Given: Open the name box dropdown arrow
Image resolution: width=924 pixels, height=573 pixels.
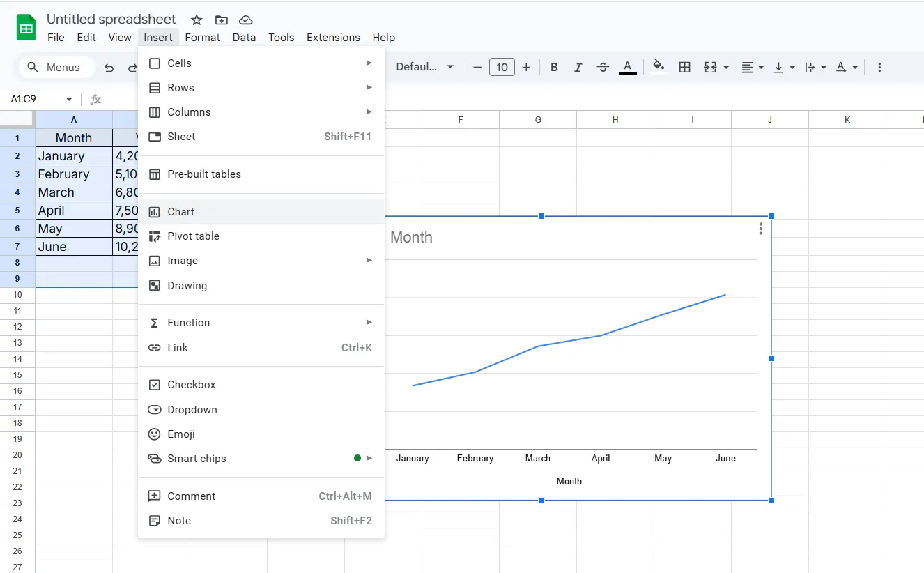Looking at the screenshot, I should point(69,100).
